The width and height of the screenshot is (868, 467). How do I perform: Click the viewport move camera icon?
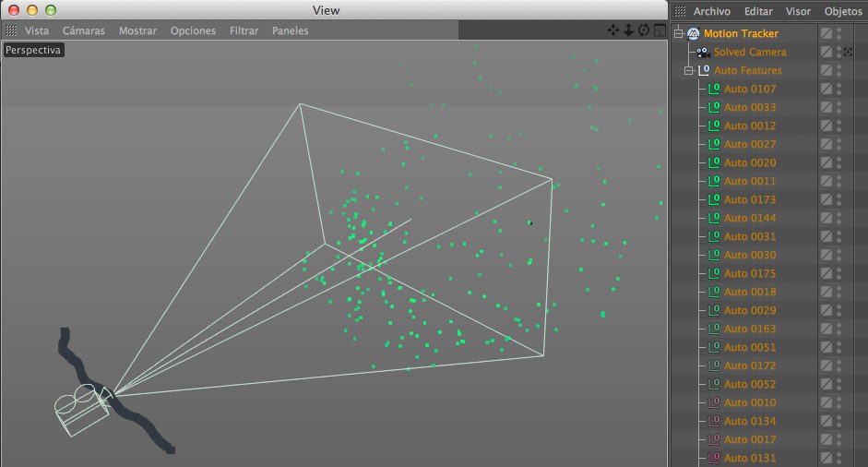(613, 30)
